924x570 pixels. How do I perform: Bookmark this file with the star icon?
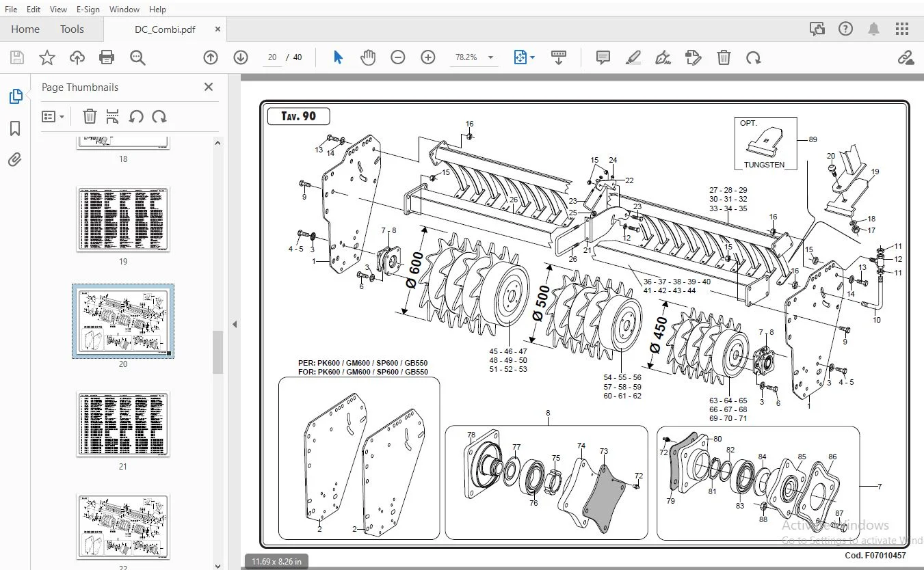(x=47, y=57)
